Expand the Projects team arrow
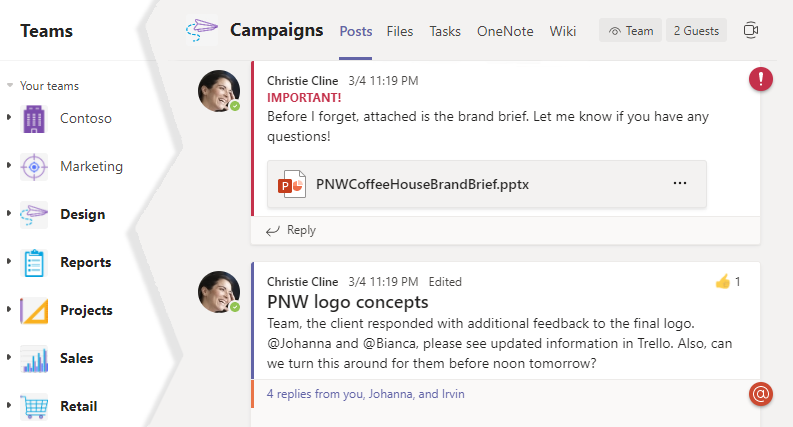 pos(9,310)
